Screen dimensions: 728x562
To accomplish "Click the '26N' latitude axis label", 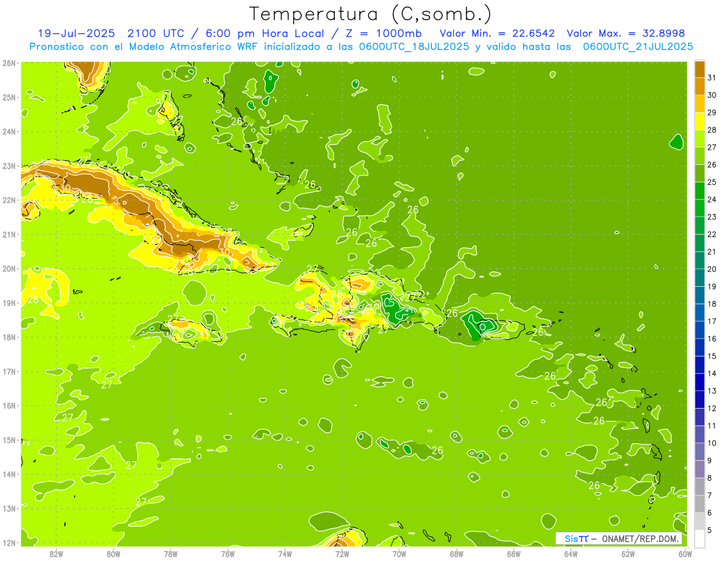I will tap(9, 62).
